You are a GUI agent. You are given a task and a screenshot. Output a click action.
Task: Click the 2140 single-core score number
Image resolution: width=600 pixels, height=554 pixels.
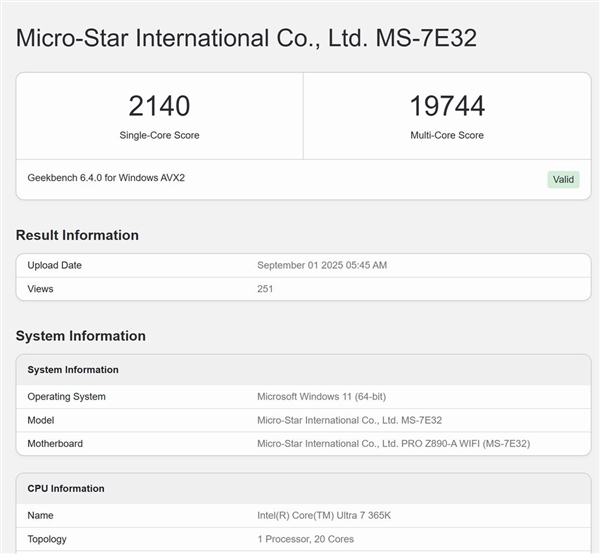tap(159, 106)
